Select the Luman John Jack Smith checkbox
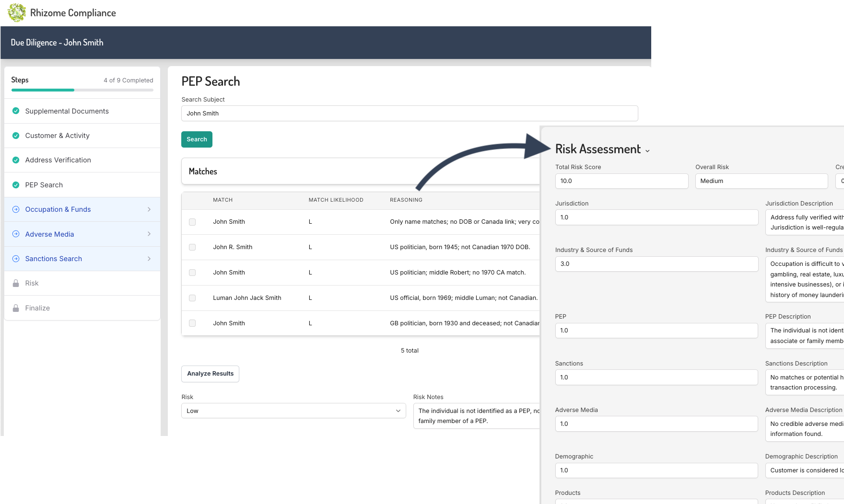This screenshot has width=844, height=504. click(192, 298)
